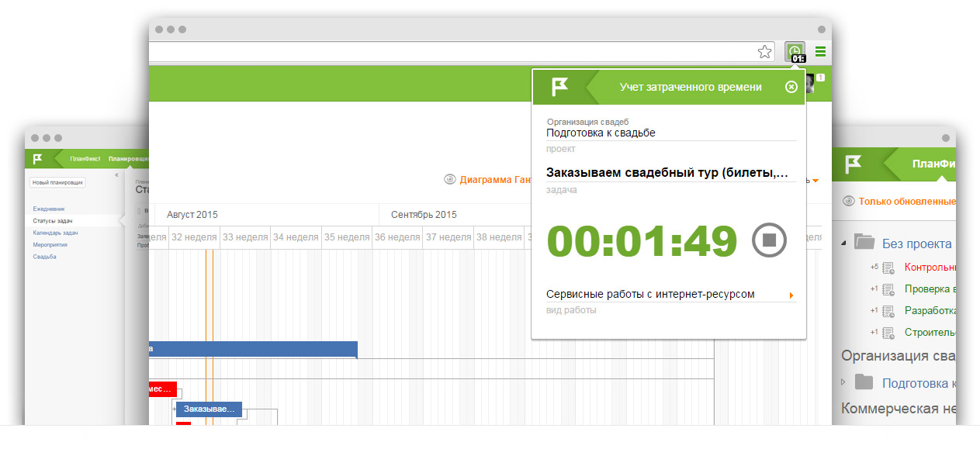This screenshot has height=449, width=980.
Task: Click the 'Заказывае...' Gantt task bar
Action: pos(209,409)
